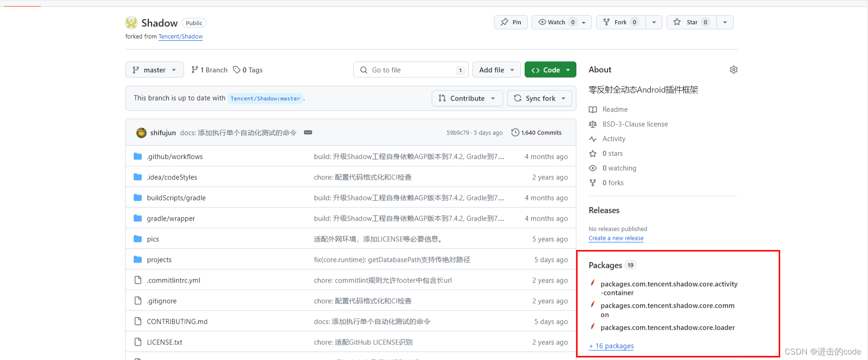Open the master branch selector
This screenshot has width=868, height=360.
pyautogui.click(x=155, y=70)
